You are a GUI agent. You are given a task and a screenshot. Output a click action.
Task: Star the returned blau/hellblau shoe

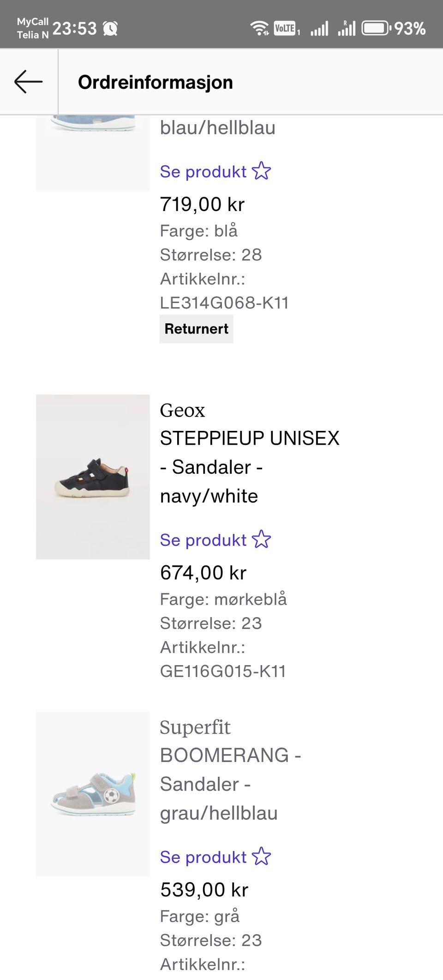click(x=261, y=171)
